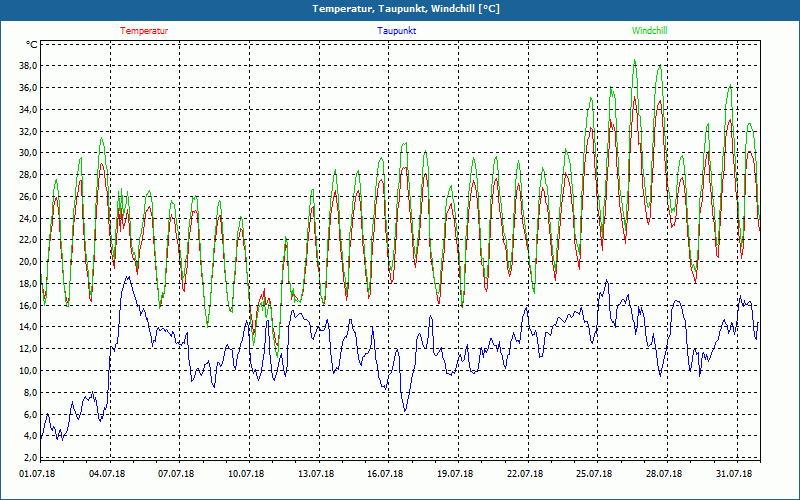Click the red Temperatur legend label
The image size is (800, 500).
click(x=144, y=31)
